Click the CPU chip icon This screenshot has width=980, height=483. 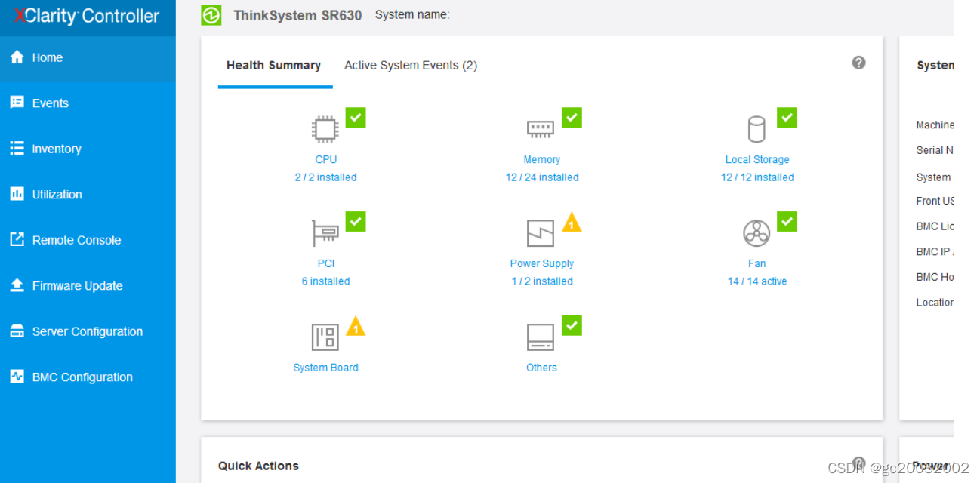click(x=325, y=129)
